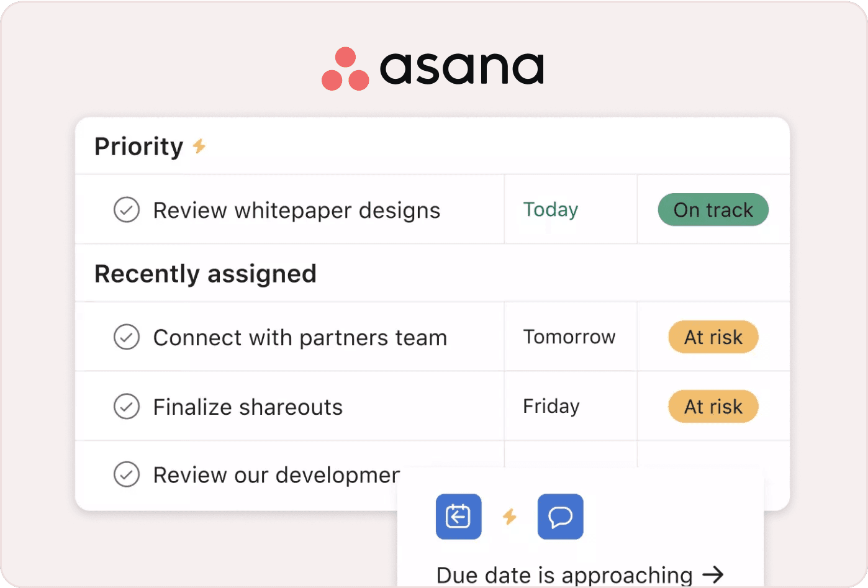Open the Review whitepaper designs task
Screen dimensions: 868x588
(x=297, y=210)
